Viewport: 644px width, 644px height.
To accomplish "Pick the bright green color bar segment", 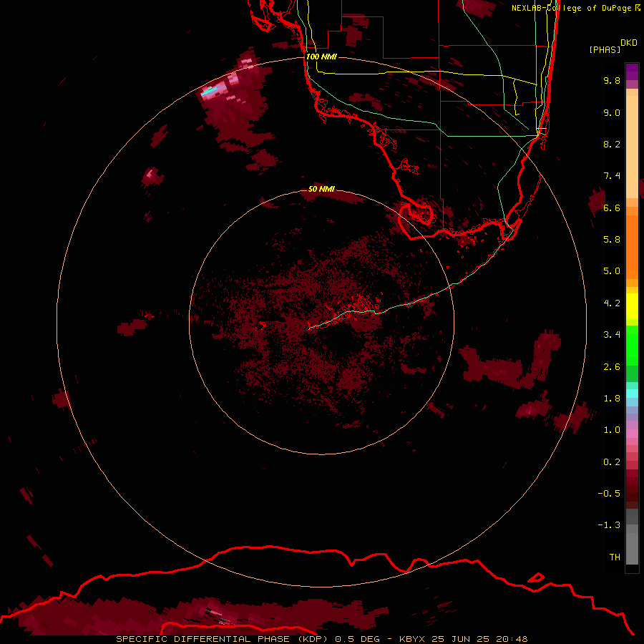I will (x=632, y=345).
